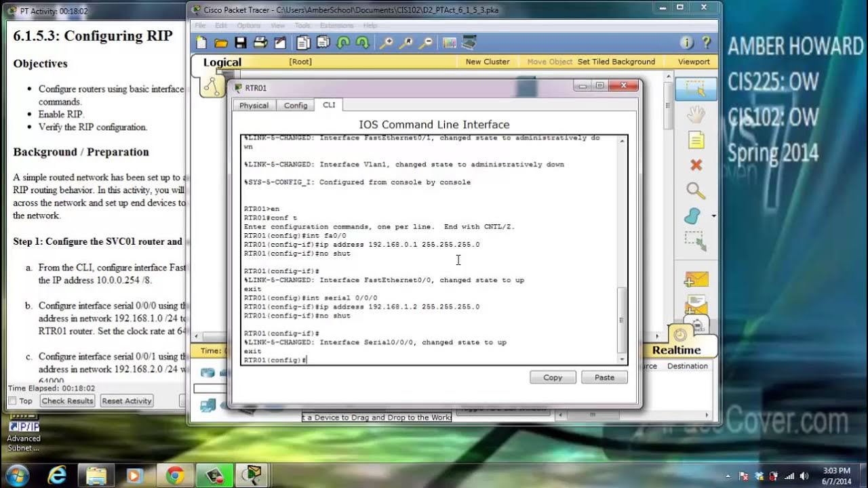868x488 pixels.
Task: Open Google Chrome from the taskbar
Action: click(175, 475)
